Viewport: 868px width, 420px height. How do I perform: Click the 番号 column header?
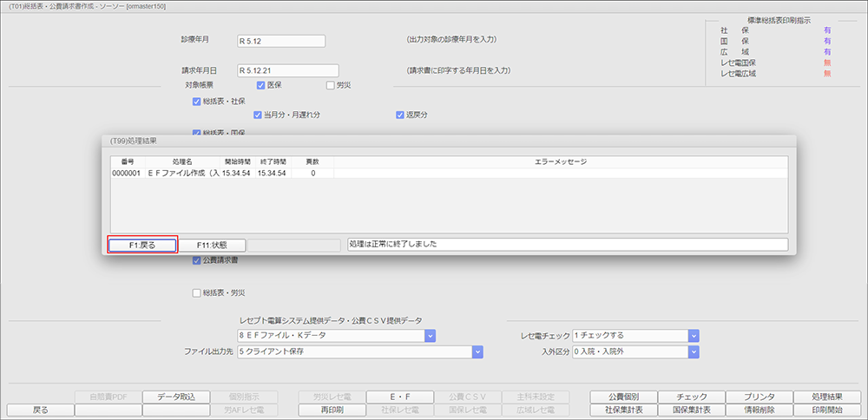point(127,161)
